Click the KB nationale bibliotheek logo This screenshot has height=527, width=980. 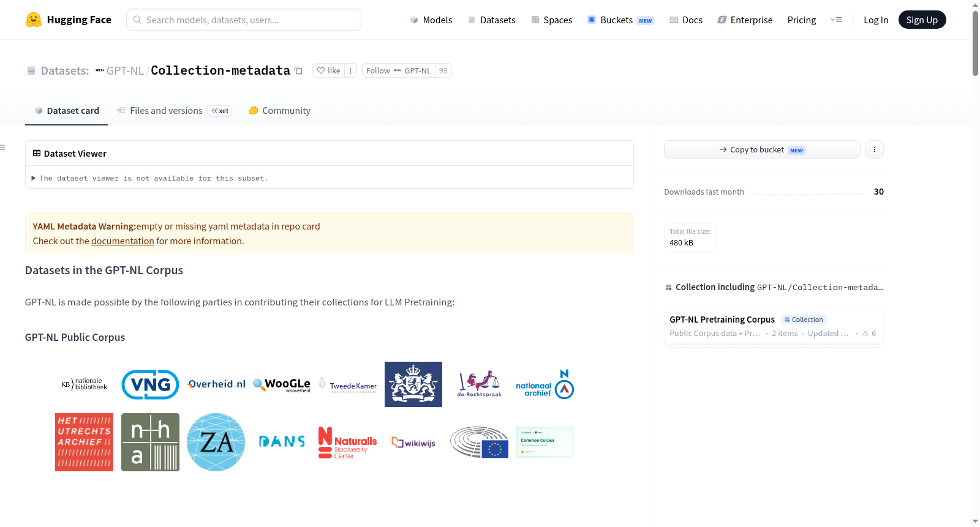(84, 384)
